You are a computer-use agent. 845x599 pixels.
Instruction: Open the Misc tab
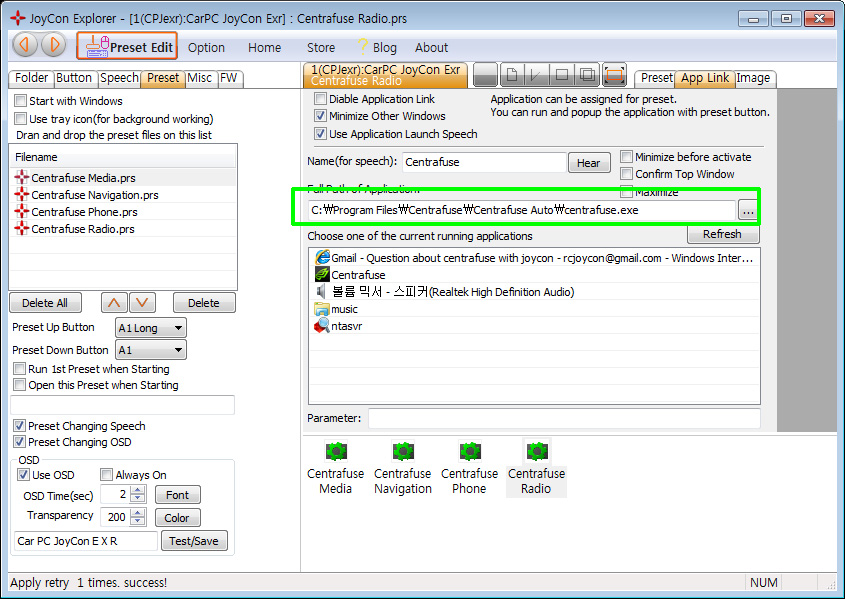[199, 78]
